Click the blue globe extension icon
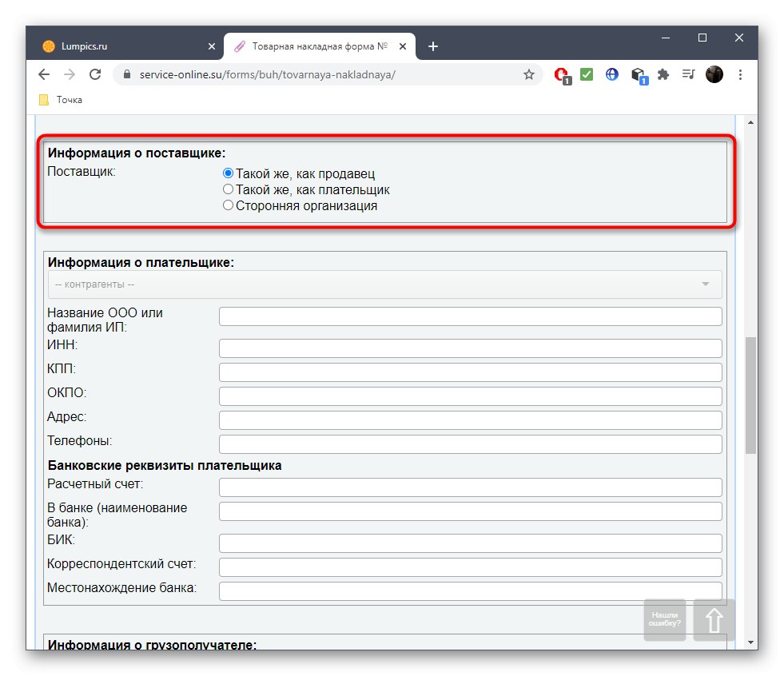784x676 pixels. (x=611, y=74)
